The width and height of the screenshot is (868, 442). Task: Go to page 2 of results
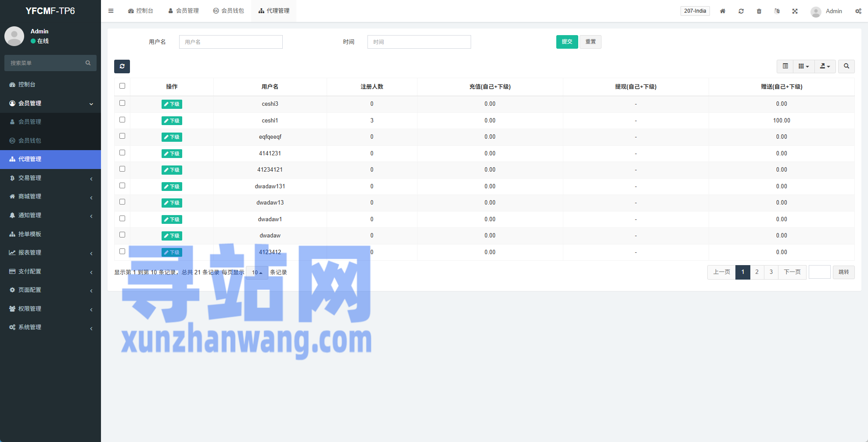point(757,272)
